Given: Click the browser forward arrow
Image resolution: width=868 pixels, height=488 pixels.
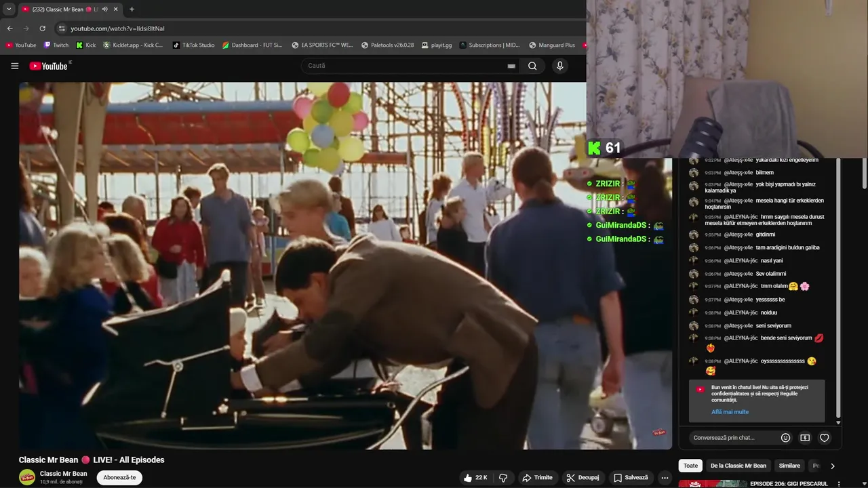Looking at the screenshot, I should click(x=26, y=28).
